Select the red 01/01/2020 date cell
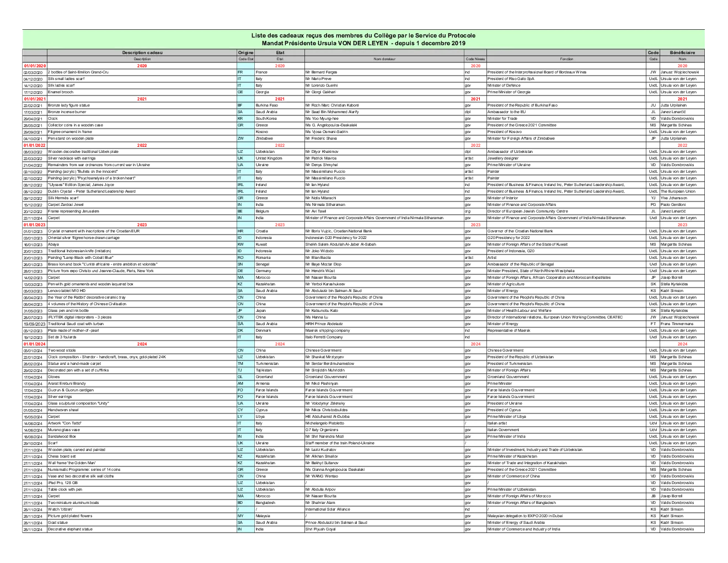The image size is (728, 563). 35,66
